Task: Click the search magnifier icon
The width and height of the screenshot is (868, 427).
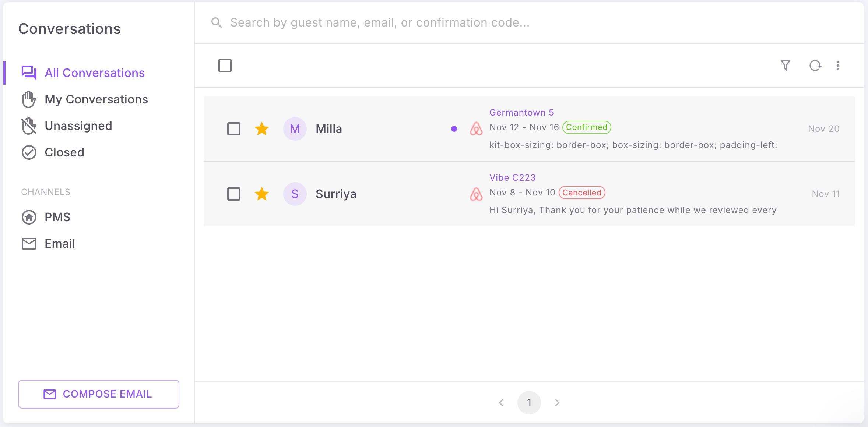Action: [217, 22]
